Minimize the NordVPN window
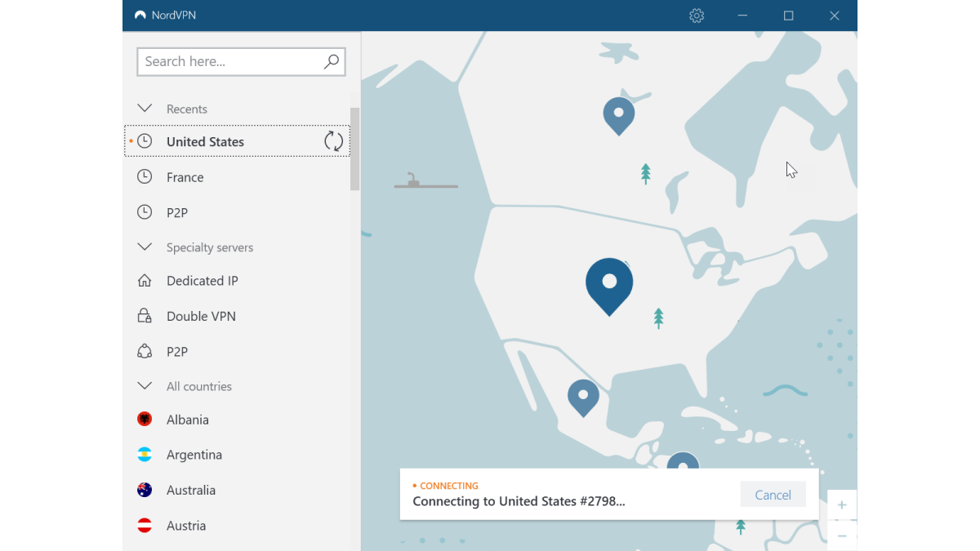The height and width of the screenshot is (551, 980). click(x=742, y=16)
